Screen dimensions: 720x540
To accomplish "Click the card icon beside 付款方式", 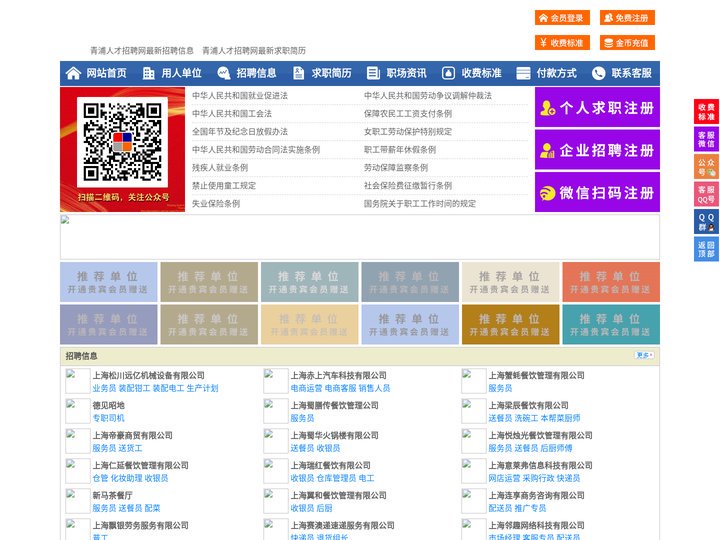I will coord(523,73).
